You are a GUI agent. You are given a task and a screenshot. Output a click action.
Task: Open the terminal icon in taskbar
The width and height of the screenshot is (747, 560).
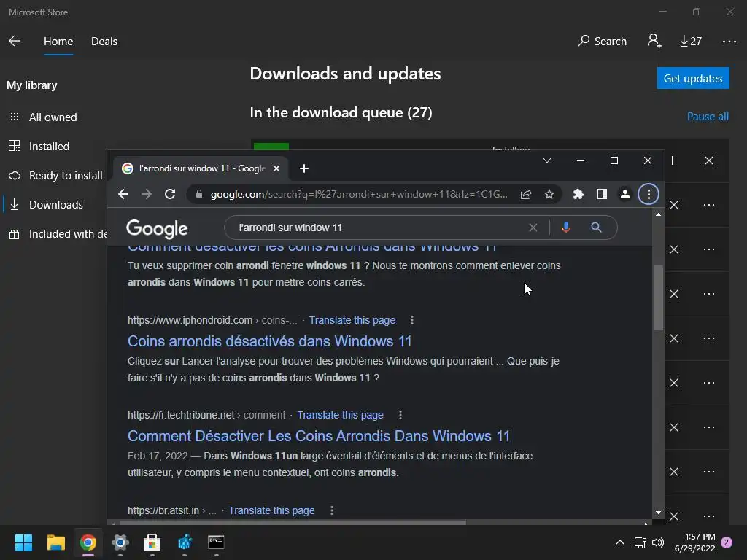point(216,542)
